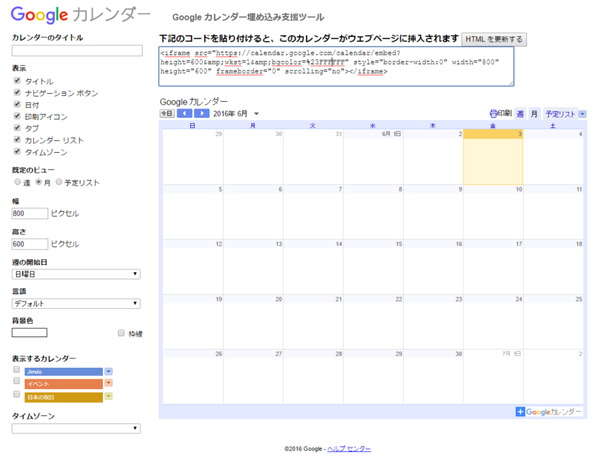Screen dimensions: 602x457
Task: Switch to the 週 tab in calendar
Action: click(520, 114)
